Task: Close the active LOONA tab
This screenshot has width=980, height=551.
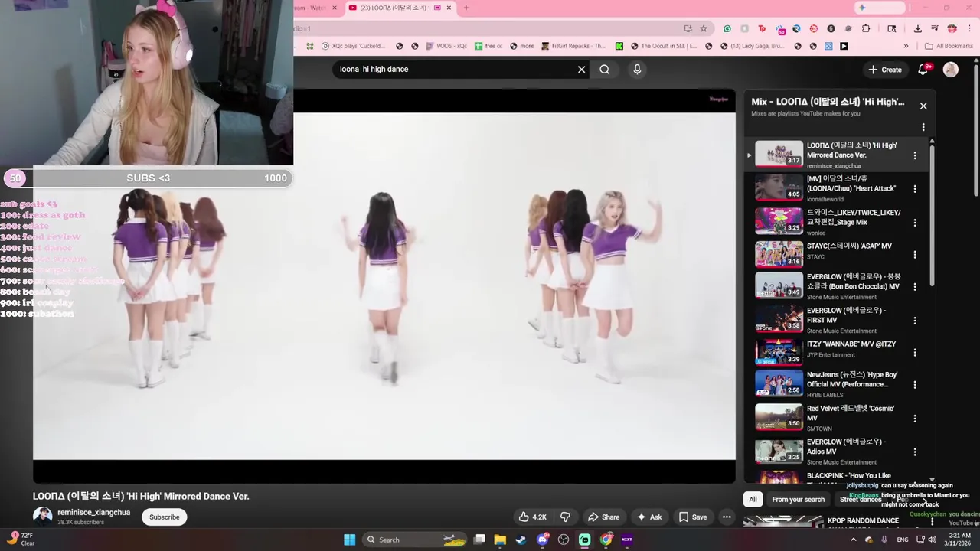Action: point(449,8)
